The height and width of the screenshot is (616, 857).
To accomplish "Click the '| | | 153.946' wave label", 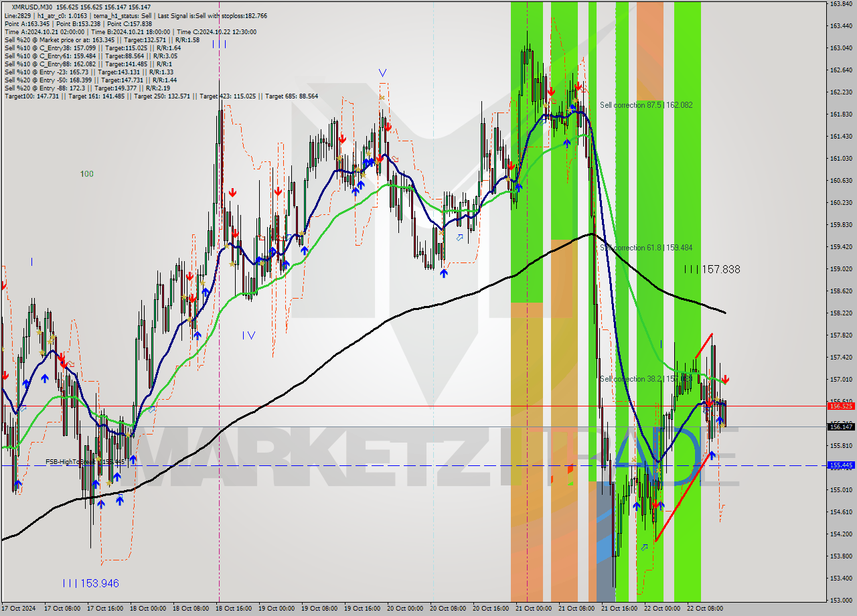I will (x=90, y=583).
